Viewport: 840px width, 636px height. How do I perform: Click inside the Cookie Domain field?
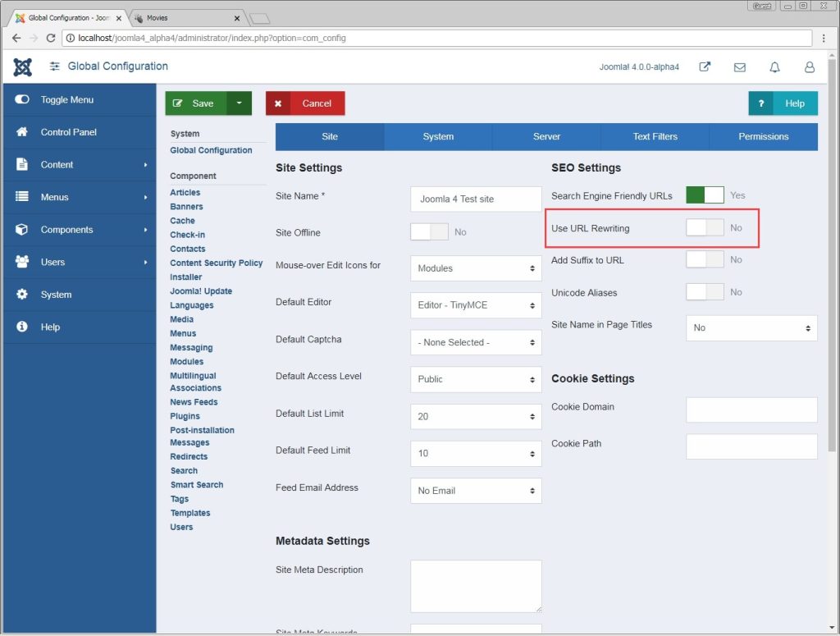(x=751, y=410)
